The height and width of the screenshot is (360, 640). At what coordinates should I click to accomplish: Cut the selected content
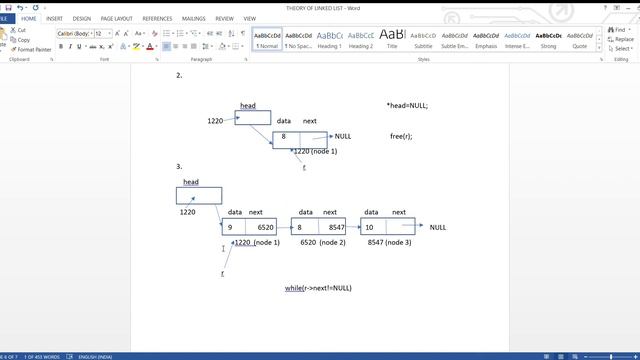click(18, 30)
